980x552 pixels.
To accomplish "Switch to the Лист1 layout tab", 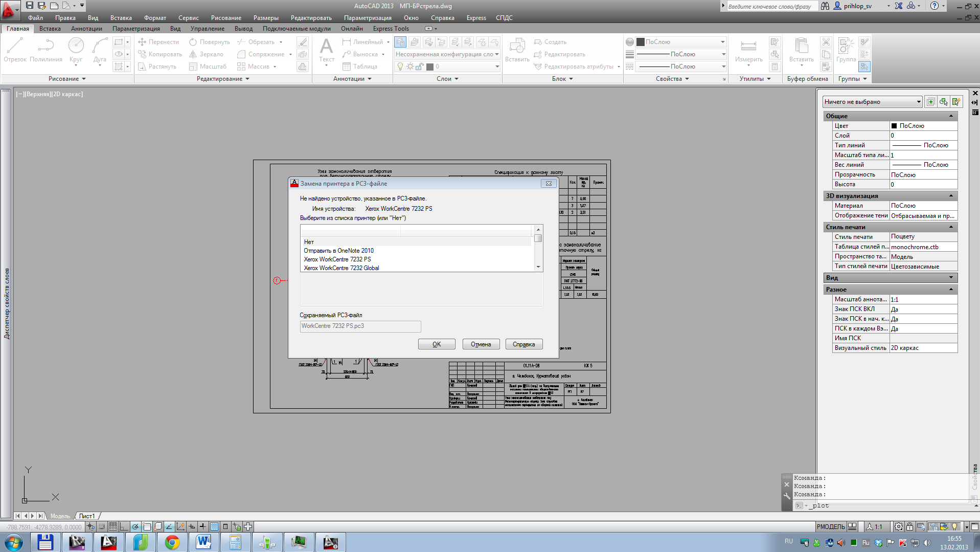I will point(87,516).
